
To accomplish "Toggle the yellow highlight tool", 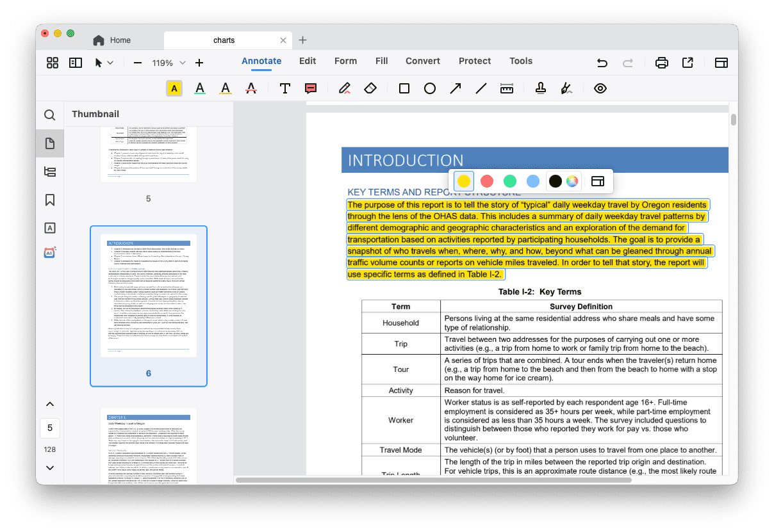I will pyautogui.click(x=174, y=88).
